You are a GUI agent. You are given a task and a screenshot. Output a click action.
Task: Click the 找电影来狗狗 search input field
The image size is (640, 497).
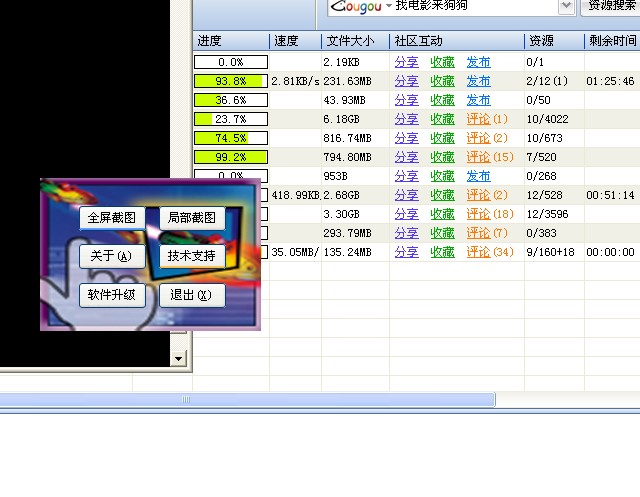(x=470, y=6)
